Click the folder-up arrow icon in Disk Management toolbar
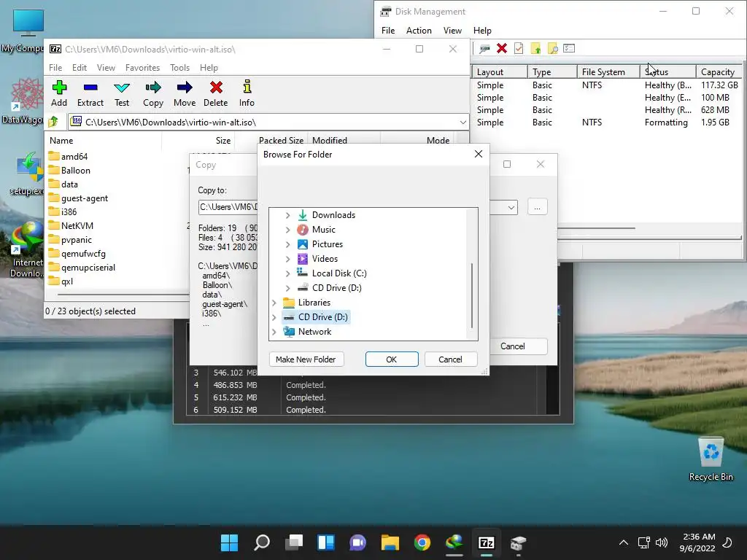The width and height of the screenshot is (747, 560). coord(536,48)
